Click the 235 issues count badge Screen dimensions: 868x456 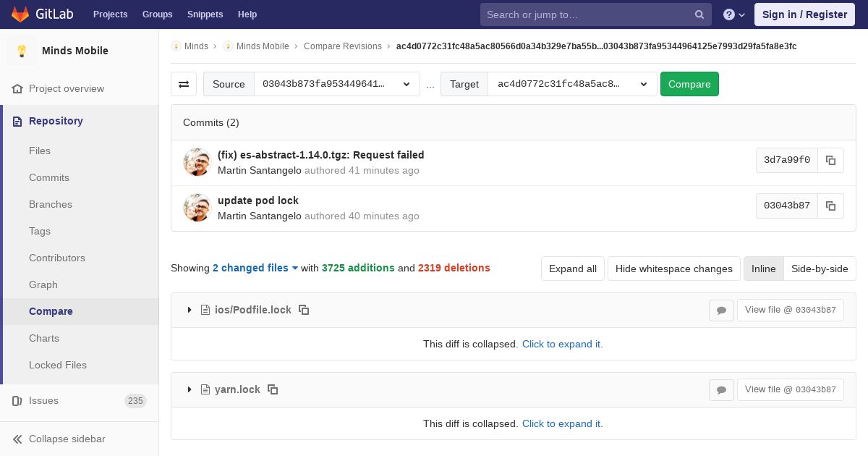pyautogui.click(x=135, y=401)
